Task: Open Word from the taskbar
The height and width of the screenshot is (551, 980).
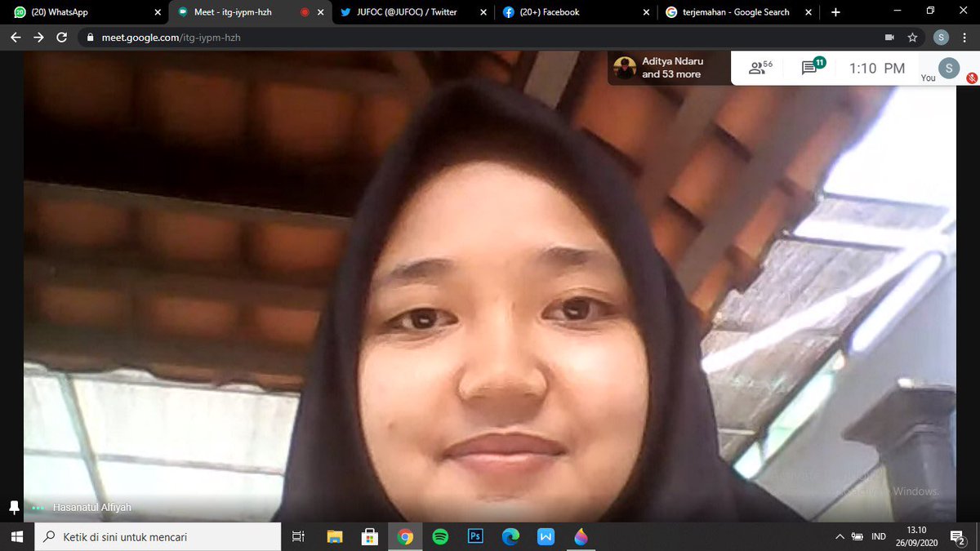Action: point(545,536)
